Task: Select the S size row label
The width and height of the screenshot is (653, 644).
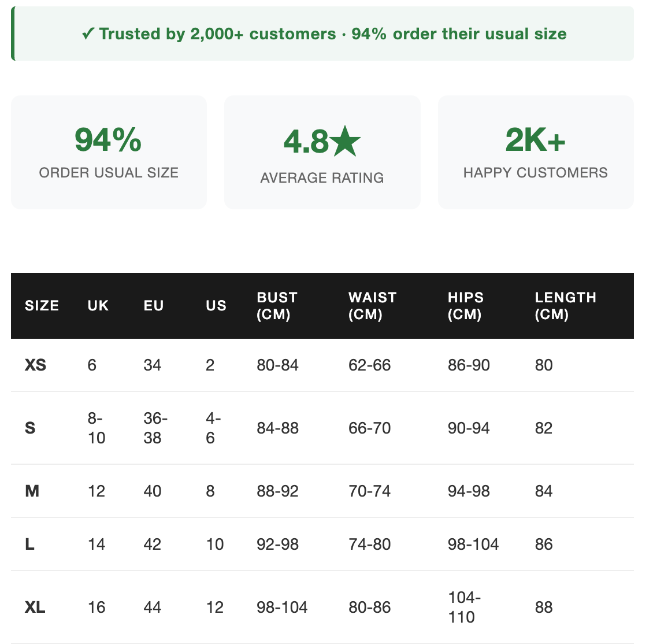Action: pyautogui.click(x=30, y=428)
